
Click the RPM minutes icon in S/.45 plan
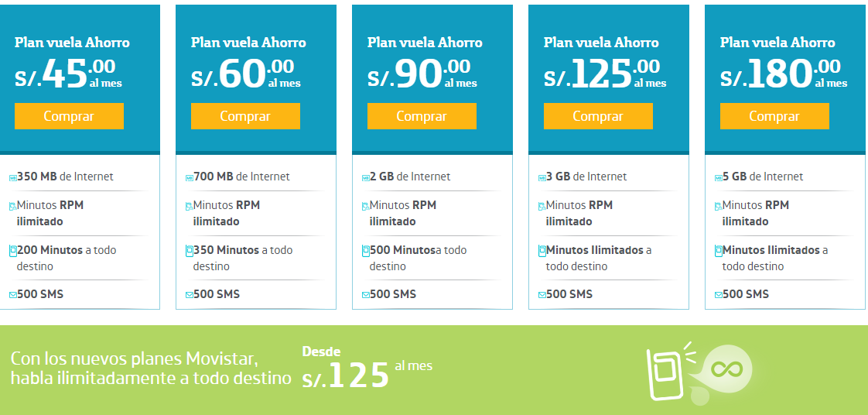pyautogui.click(x=12, y=207)
